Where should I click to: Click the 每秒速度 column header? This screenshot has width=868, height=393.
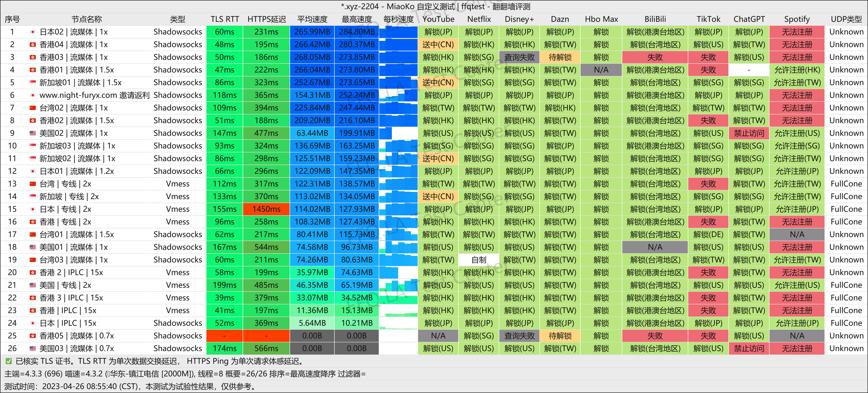tap(398, 19)
